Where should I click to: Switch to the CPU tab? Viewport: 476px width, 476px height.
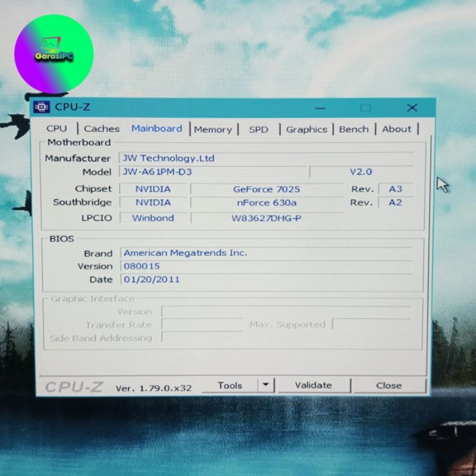click(x=57, y=129)
